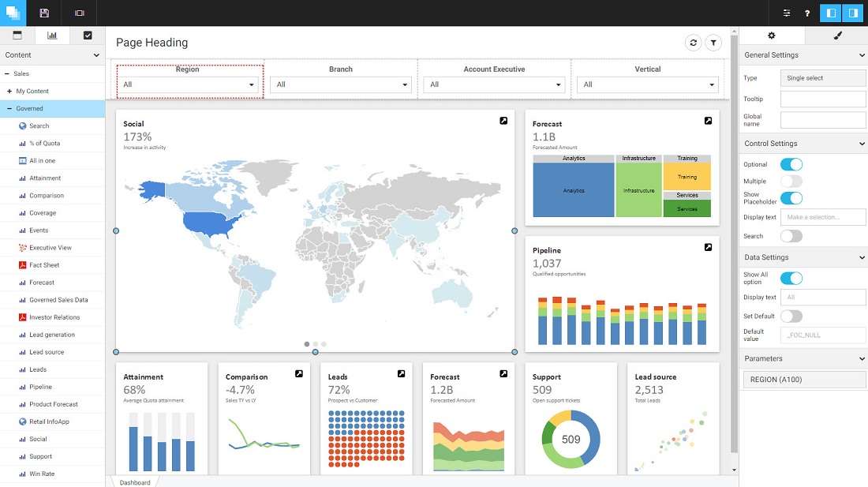Enable the Set Default toggle
Image resolution: width=868 pixels, height=487 pixels.
pos(791,317)
